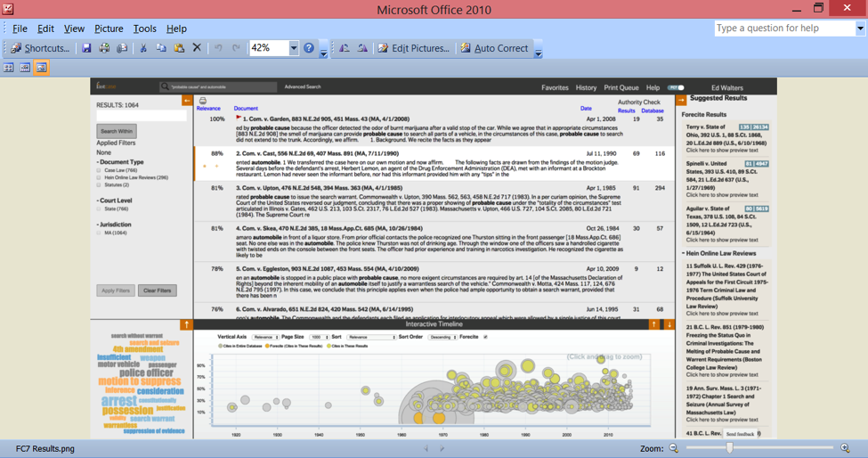Click the Rotate Right icon

tap(362, 48)
